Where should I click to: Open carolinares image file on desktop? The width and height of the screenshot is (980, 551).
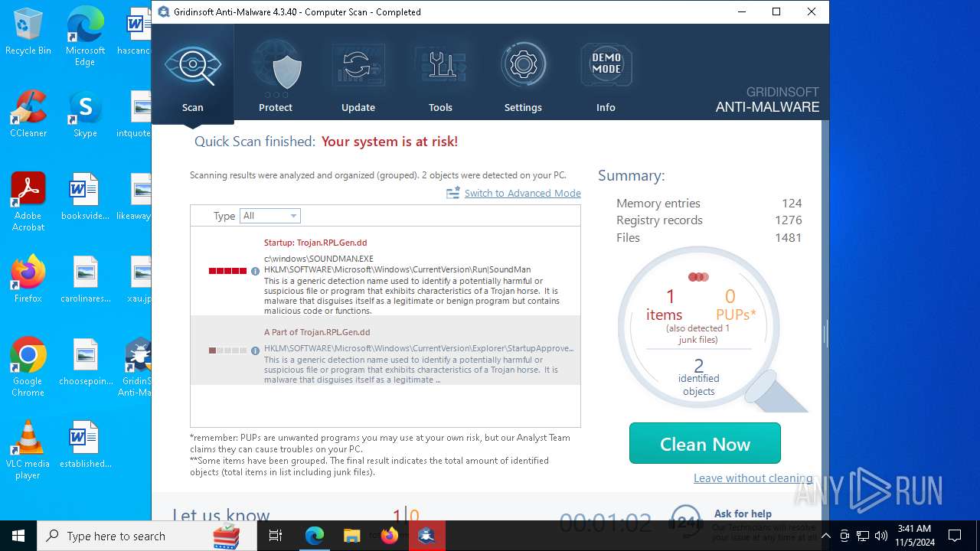85,279
